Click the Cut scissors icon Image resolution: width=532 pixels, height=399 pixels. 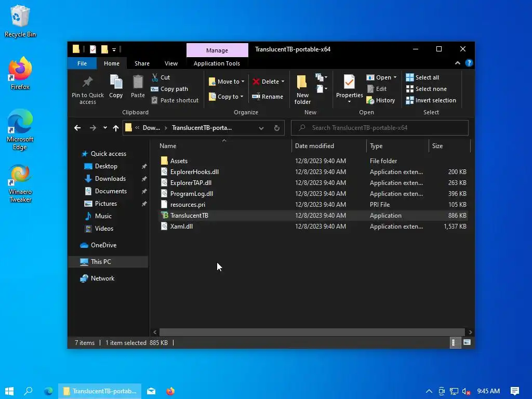click(x=155, y=77)
